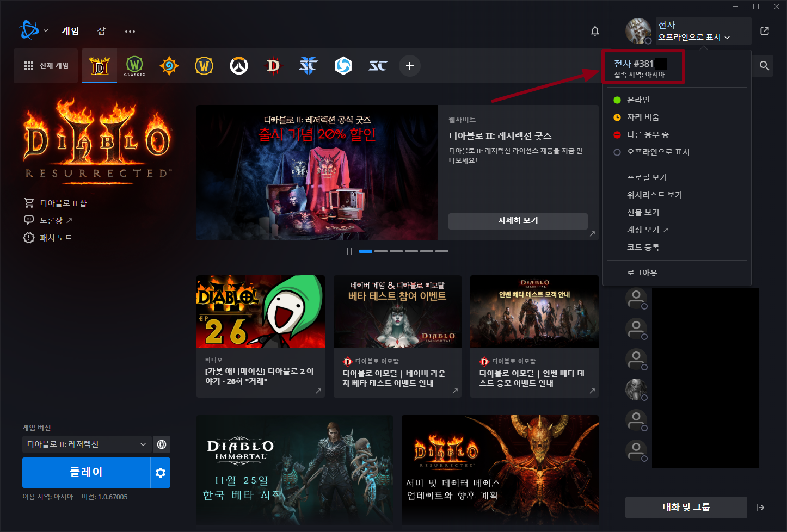787x532 pixels.
Task: Select the Heroes of the Storm icon
Action: 343,66
